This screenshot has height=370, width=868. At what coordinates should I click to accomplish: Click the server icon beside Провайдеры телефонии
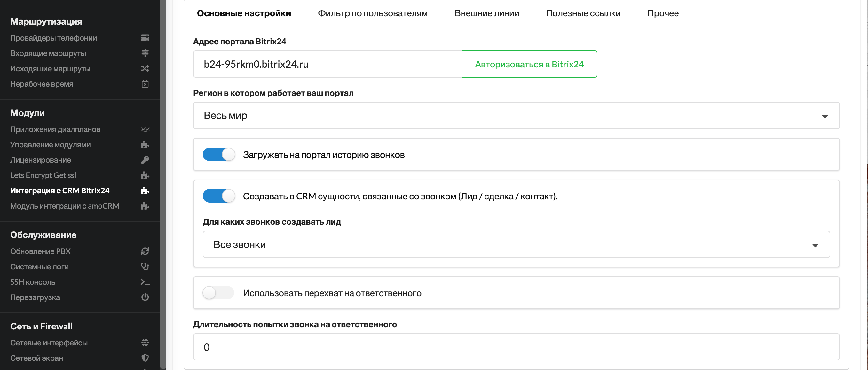(x=145, y=38)
